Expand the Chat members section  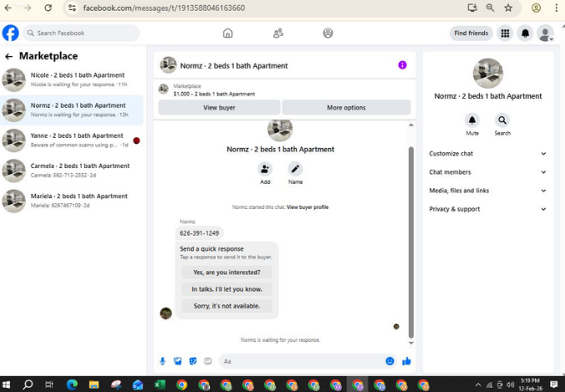[487, 172]
